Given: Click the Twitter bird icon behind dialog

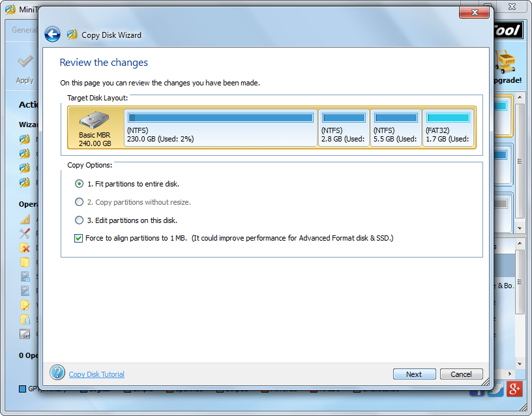Looking at the screenshot, I should [496, 389].
